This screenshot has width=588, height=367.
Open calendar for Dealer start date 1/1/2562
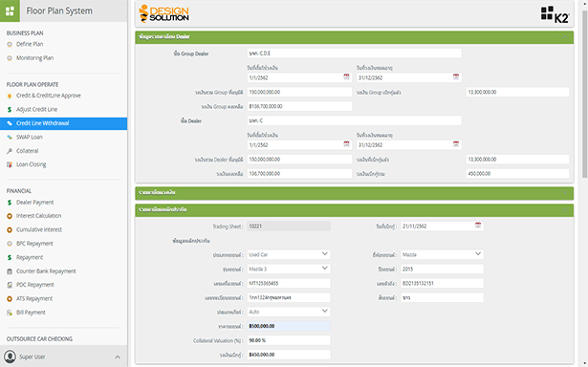(346, 144)
